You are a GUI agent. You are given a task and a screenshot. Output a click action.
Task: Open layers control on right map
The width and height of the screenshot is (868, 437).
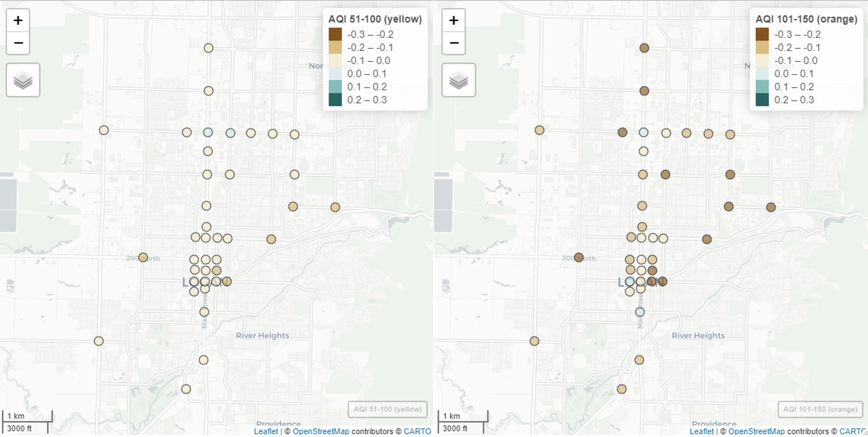coord(459,80)
